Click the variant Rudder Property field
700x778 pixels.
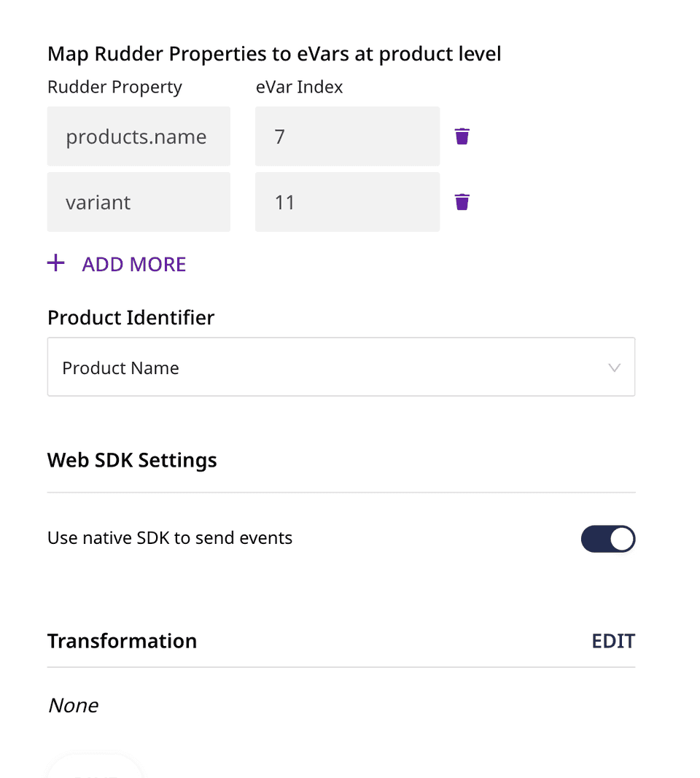(139, 202)
